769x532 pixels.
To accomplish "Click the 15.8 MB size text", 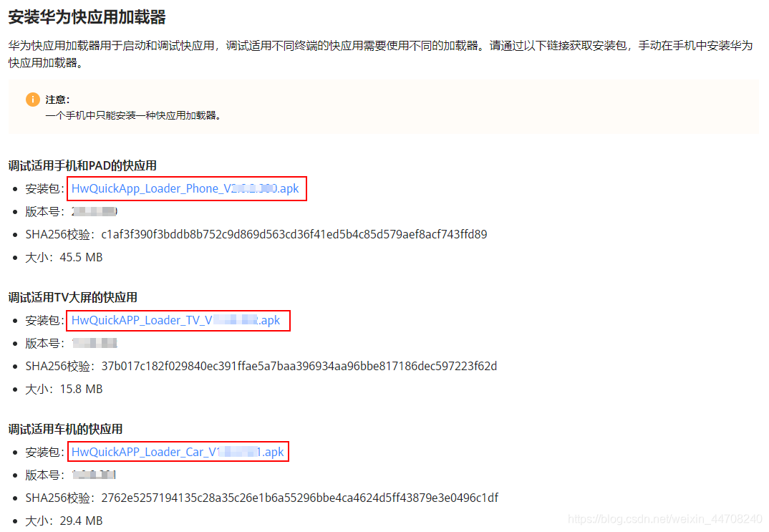I will click(x=81, y=390).
